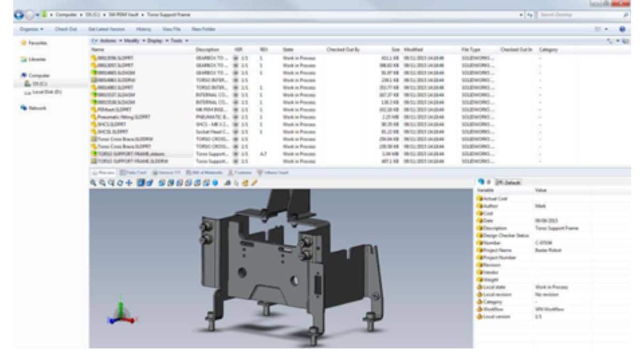Open the Actions menu
This screenshot has height=349, width=644.
(x=108, y=41)
